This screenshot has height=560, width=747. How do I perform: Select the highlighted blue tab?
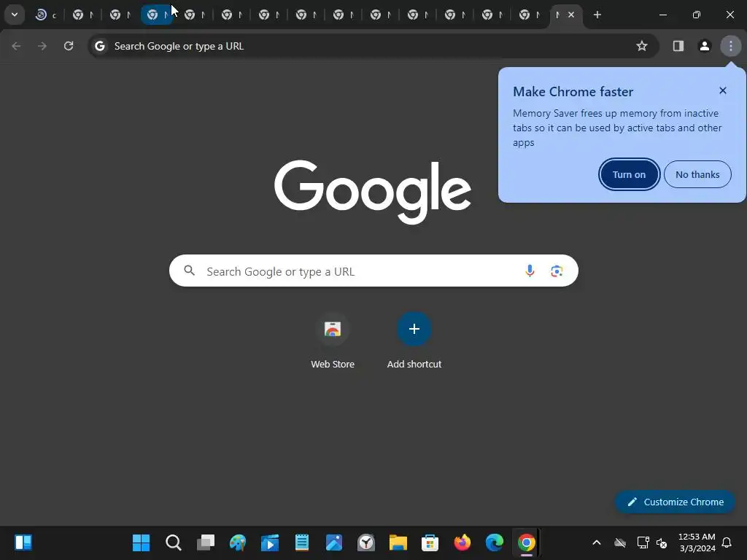(157, 15)
